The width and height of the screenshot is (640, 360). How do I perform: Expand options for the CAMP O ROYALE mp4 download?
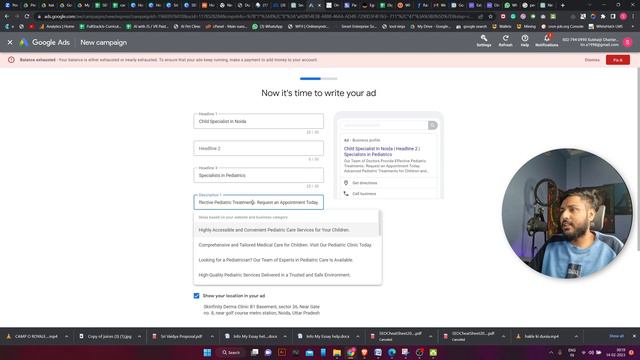67,336
